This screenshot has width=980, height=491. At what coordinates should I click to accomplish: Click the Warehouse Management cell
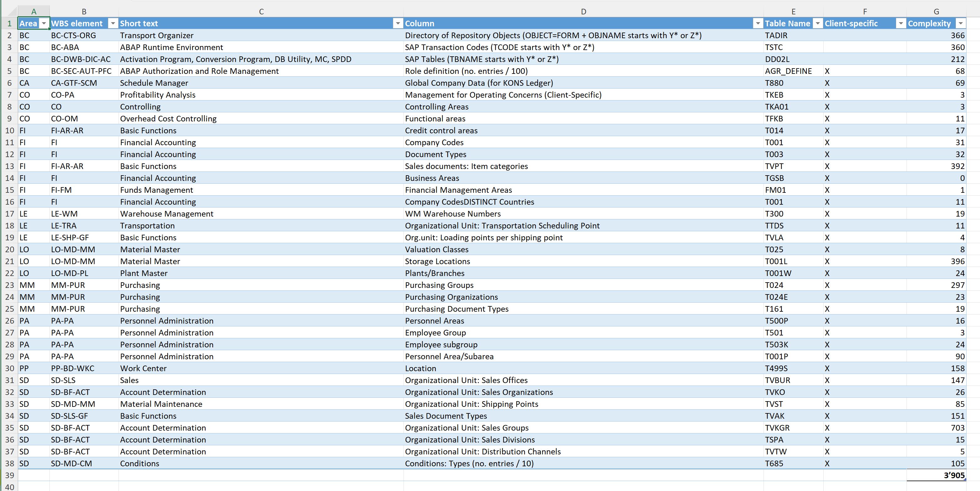coord(167,214)
